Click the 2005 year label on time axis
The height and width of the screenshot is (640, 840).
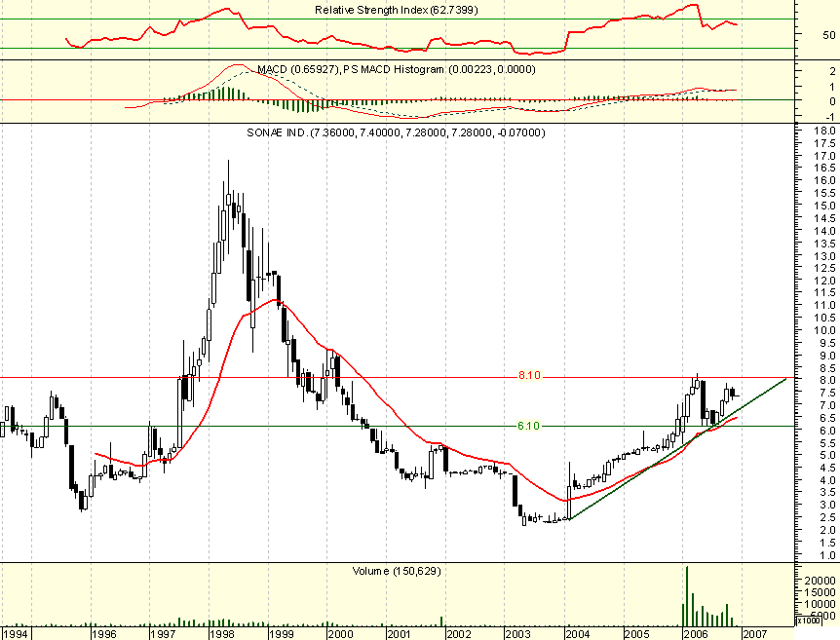click(x=637, y=634)
